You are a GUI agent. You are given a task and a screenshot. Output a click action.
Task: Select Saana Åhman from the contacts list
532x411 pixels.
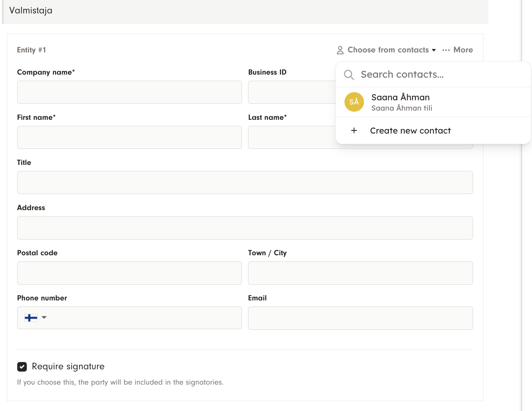coord(400,102)
